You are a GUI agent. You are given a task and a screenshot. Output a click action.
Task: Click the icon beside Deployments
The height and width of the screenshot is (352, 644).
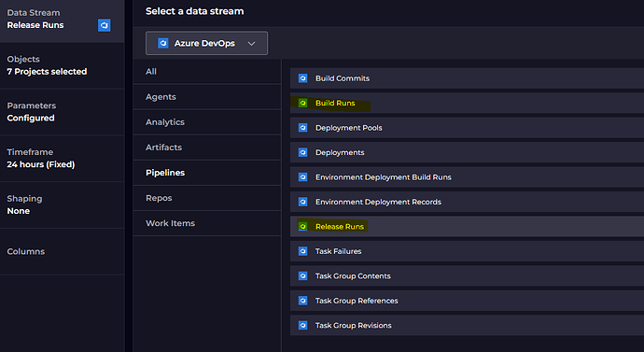click(302, 152)
